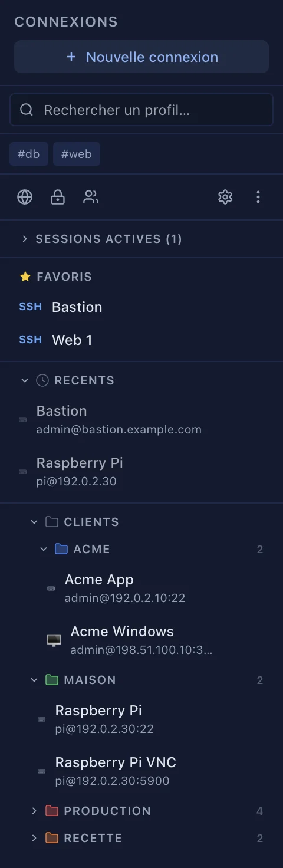Screen dimensions: 283x868
Task: Click the green MAISON folder icon
Action: click(x=52, y=680)
